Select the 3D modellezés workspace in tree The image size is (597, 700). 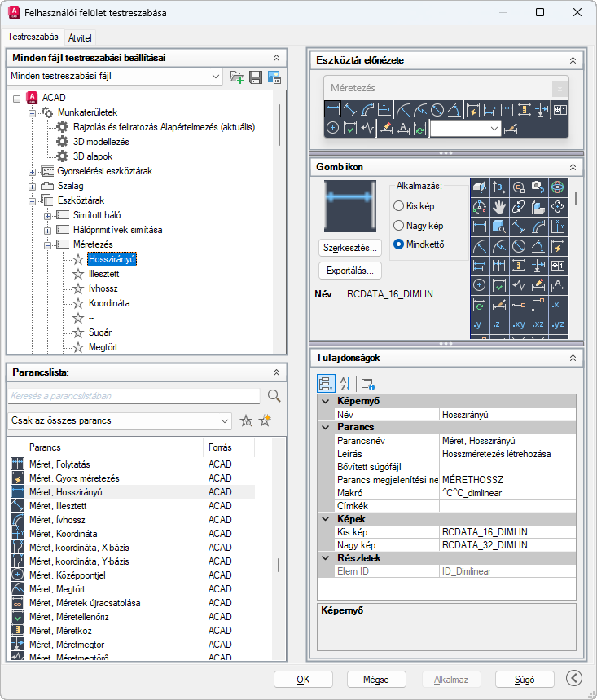101,142
